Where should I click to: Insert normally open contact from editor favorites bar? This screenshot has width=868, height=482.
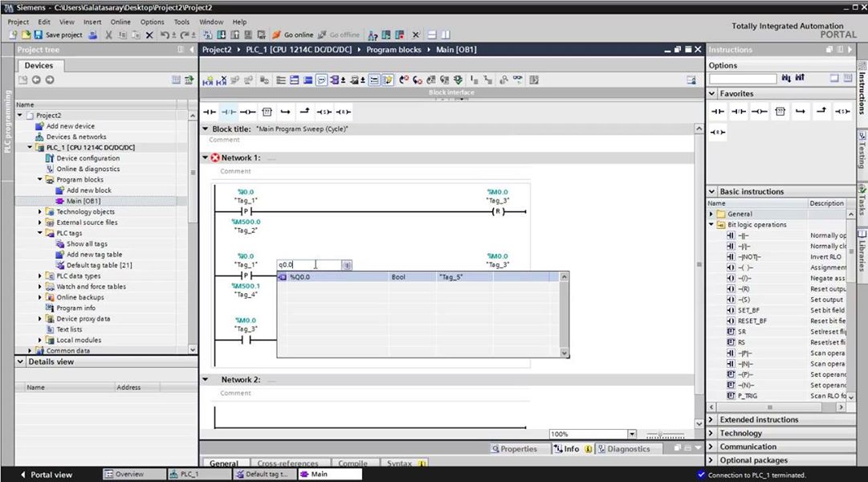[210, 112]
